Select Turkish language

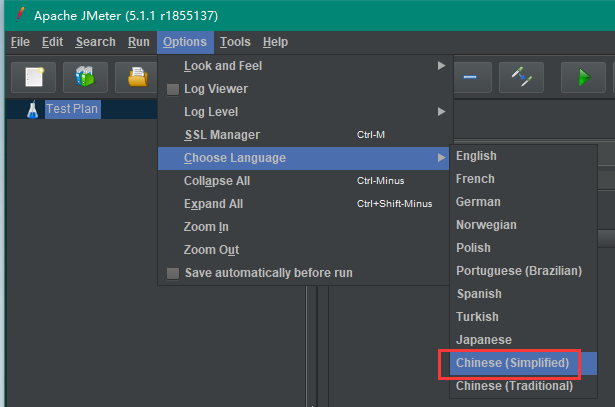pyautogui.click(x=523, y=317)
